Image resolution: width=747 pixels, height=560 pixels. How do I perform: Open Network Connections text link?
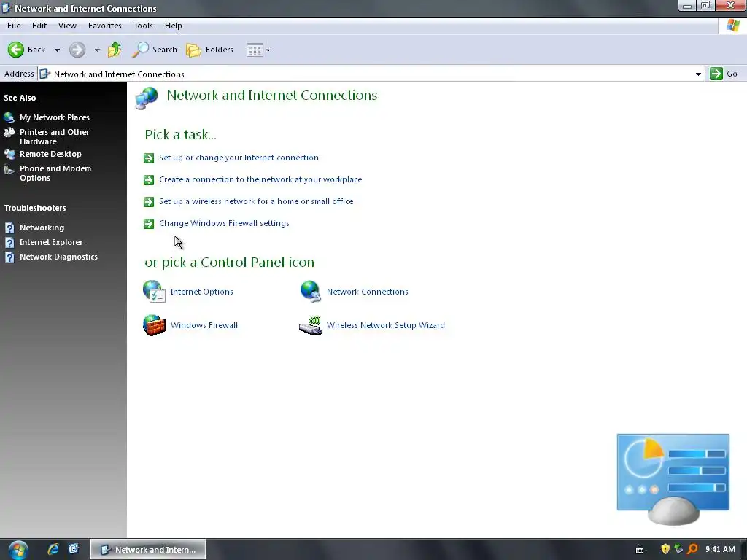[x=368, y=292]
